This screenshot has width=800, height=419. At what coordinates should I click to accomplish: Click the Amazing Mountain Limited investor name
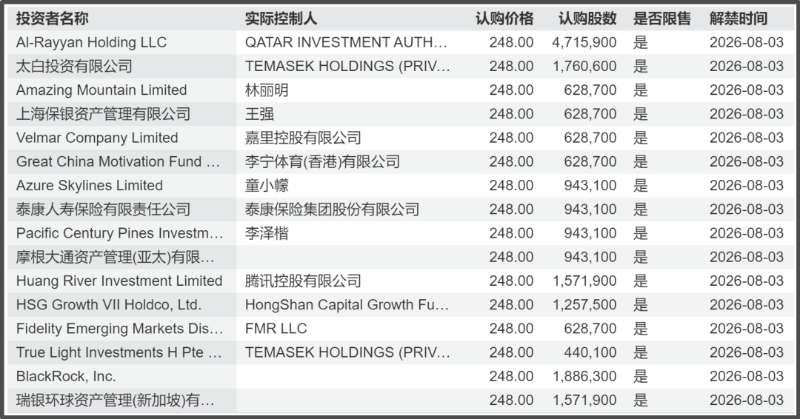coord(101,90)
